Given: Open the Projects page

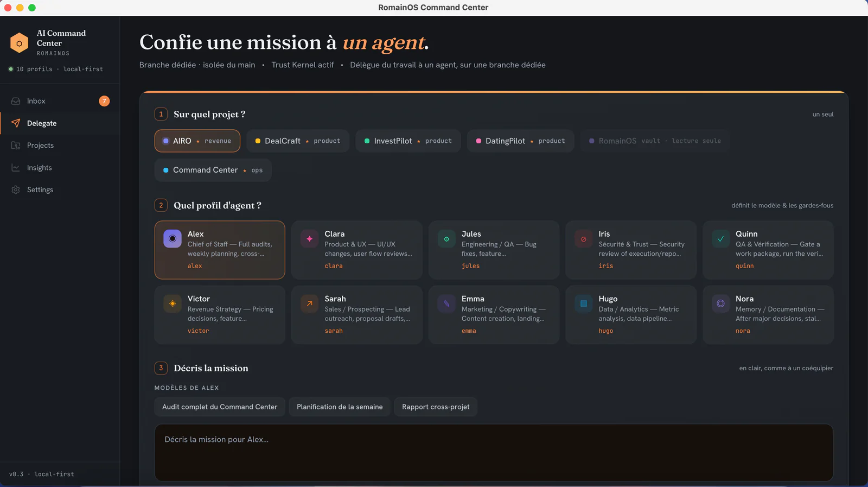Looking at the screenshot, I should [60, 146].
